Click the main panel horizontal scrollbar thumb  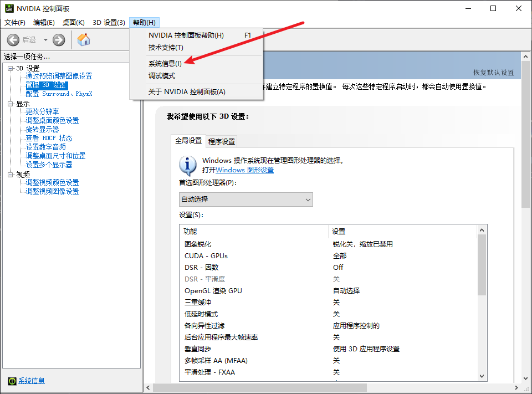[x=260, y=387]
